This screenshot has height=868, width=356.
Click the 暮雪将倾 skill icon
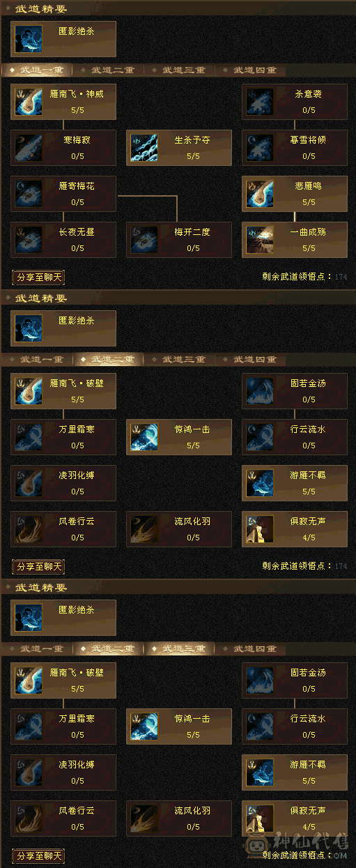[x=259, y=148]
